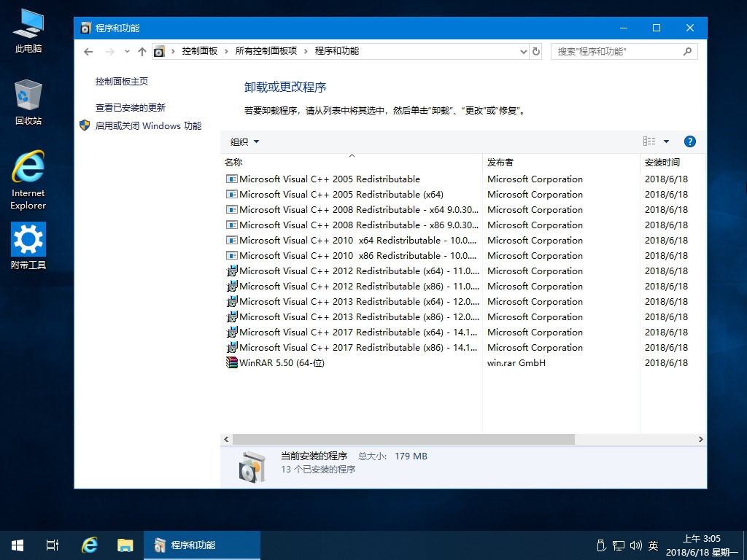This screenshot has width=747, height=560.
Task: Click the horizontal scrollbar thumb
Action: [403, 439]
